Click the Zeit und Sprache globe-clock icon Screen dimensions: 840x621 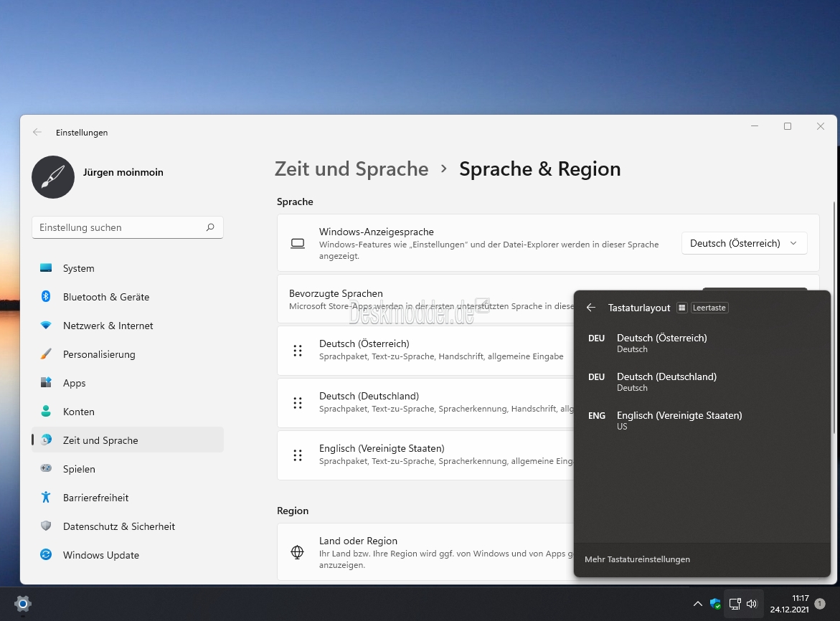coord(46,440)
